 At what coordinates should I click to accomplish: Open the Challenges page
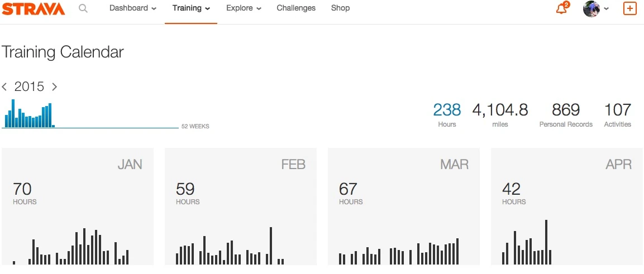click(x=296, y=8)
